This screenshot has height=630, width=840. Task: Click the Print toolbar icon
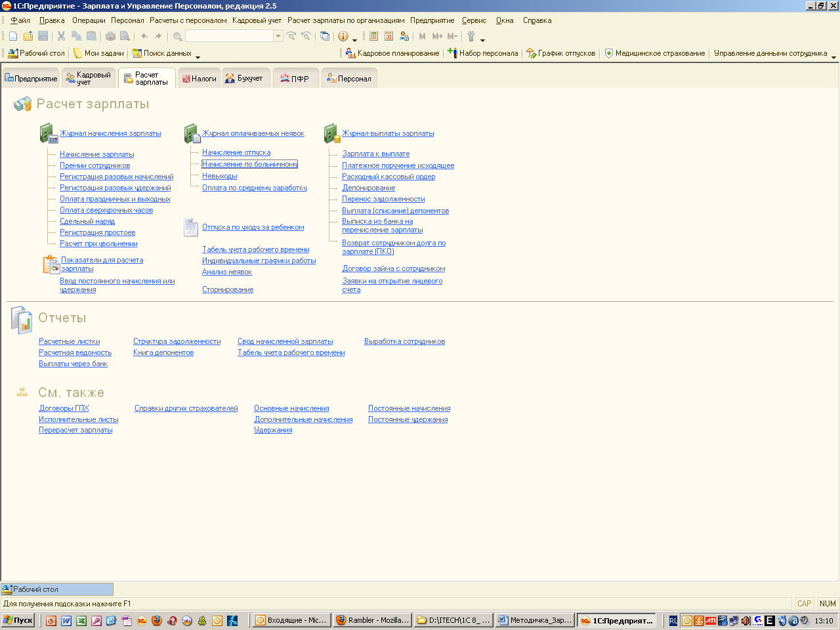110,36
